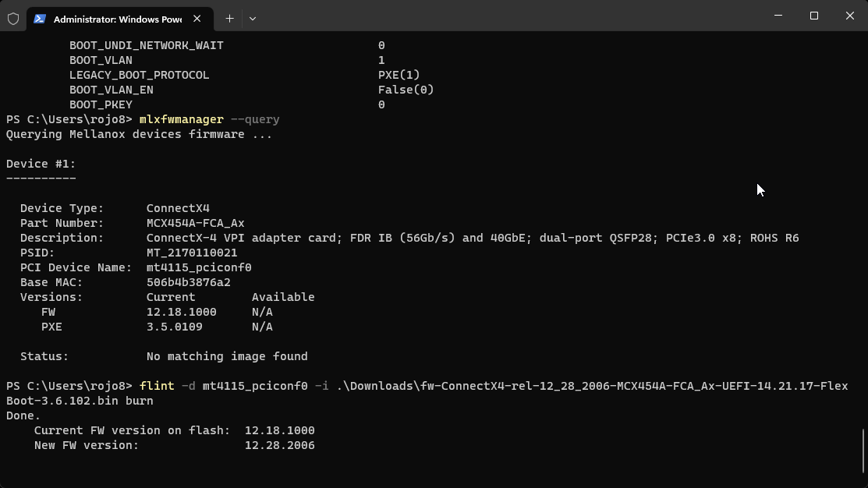Click the 'flint' command text

point(157,386)
